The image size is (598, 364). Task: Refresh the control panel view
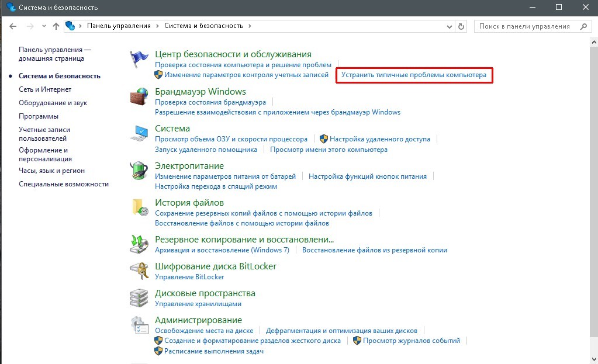tap(461, 26)
